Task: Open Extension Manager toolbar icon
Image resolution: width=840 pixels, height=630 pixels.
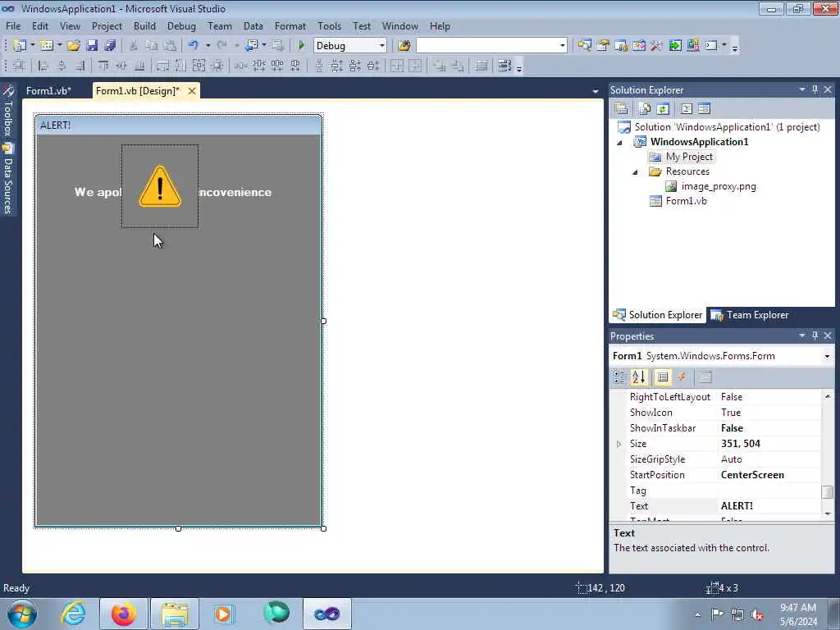Action: 692,46
